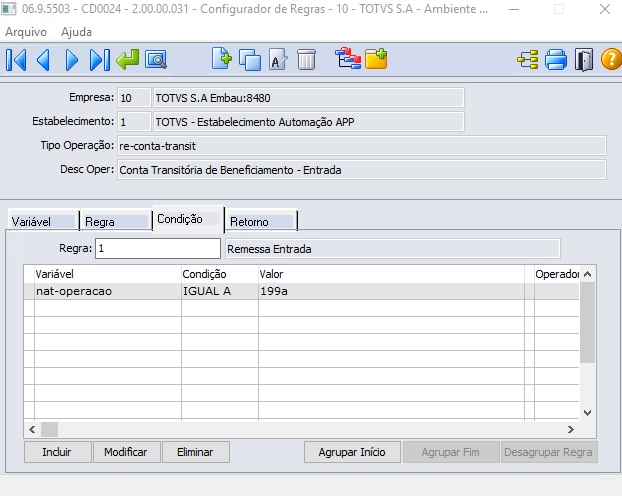Screen dimensions: 622x496
Task: Go to first record icon
Action: 16,60
